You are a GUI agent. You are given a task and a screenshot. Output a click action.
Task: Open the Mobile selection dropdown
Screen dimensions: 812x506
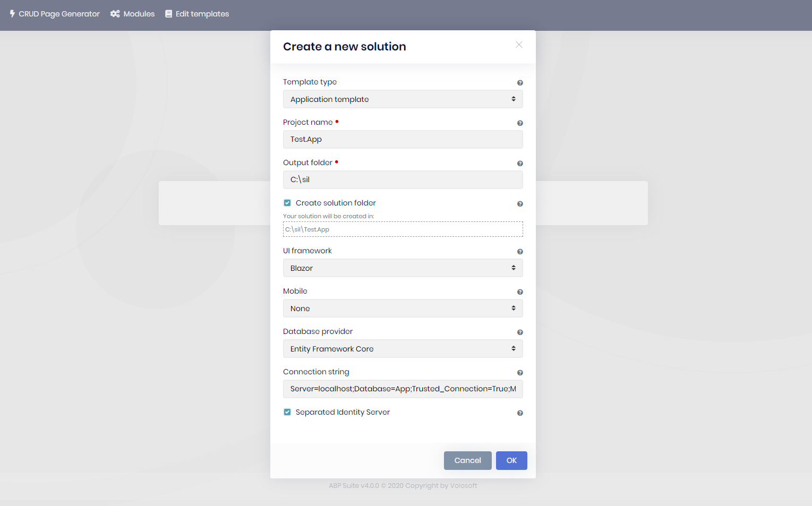[x=403, y=308]
